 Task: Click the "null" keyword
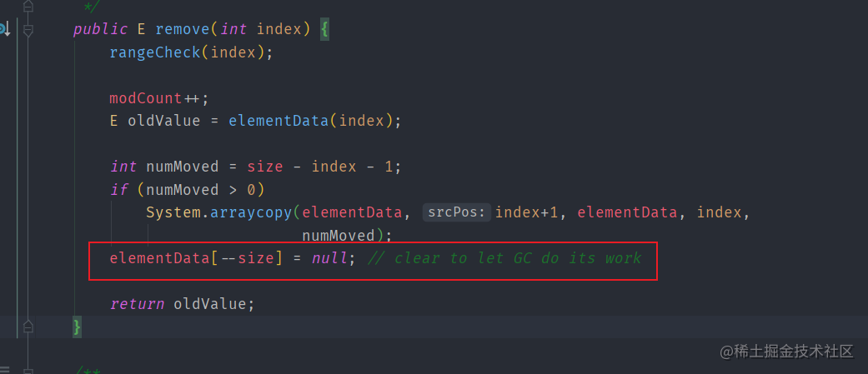pyautogui.click(x=329, y=258)
